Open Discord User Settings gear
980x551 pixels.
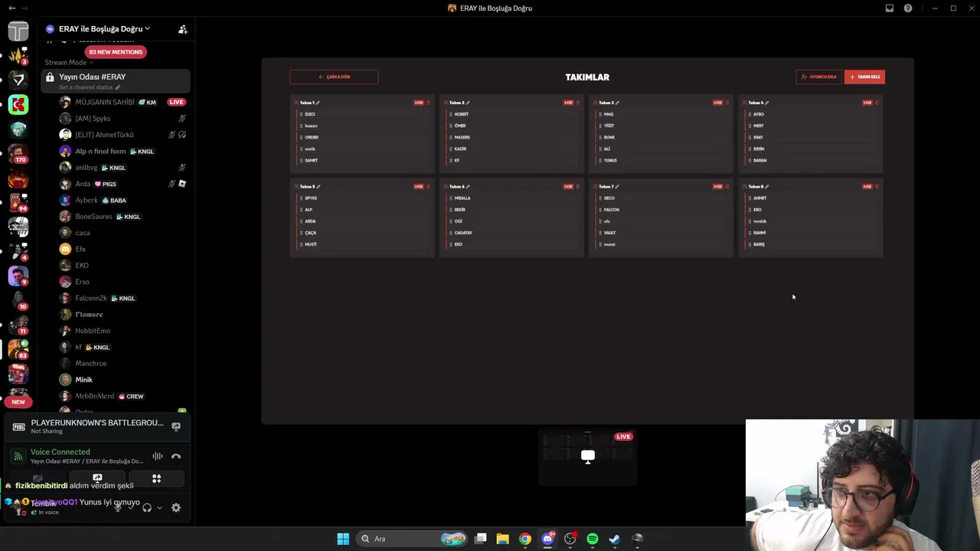click(176, 507)
